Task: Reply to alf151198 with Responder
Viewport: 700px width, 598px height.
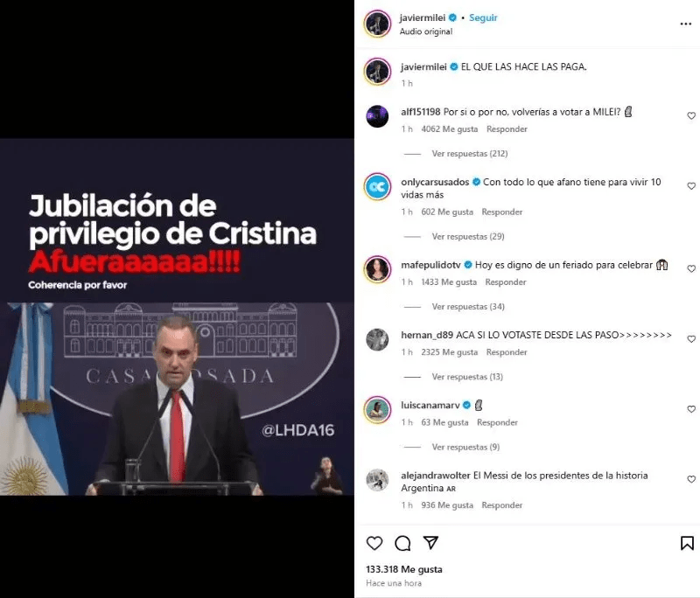Action: click(x=507, y=129)
